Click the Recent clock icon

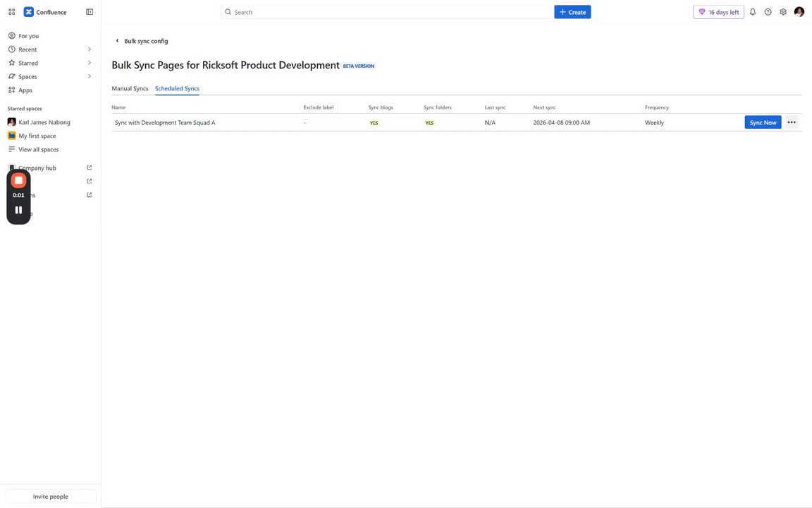click(x=11, y=49)
